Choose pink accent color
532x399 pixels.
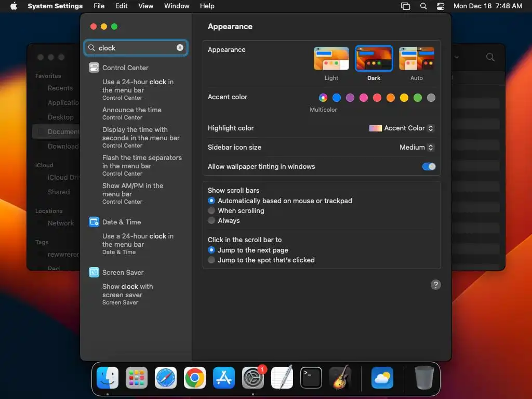[364, 98]
